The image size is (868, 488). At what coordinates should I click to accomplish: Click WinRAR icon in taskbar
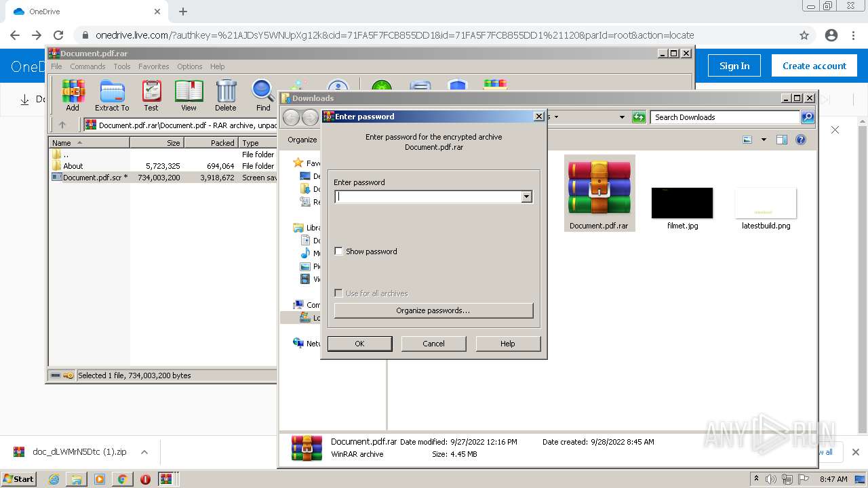click(x=166, y=479)
